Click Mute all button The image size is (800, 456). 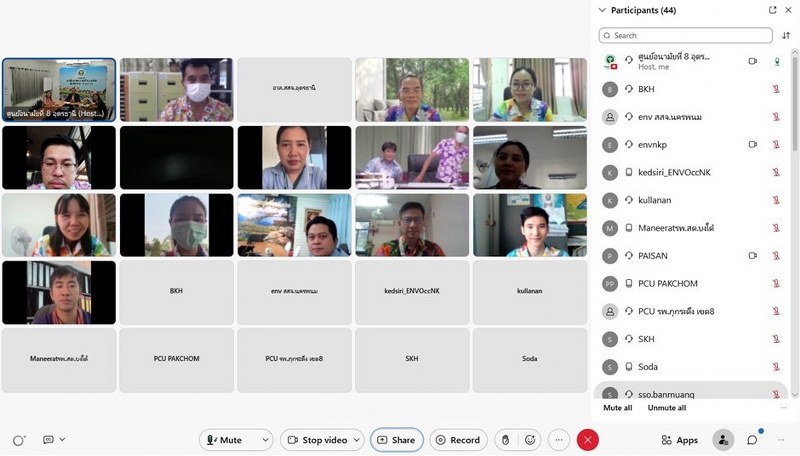tap(618, 408)
